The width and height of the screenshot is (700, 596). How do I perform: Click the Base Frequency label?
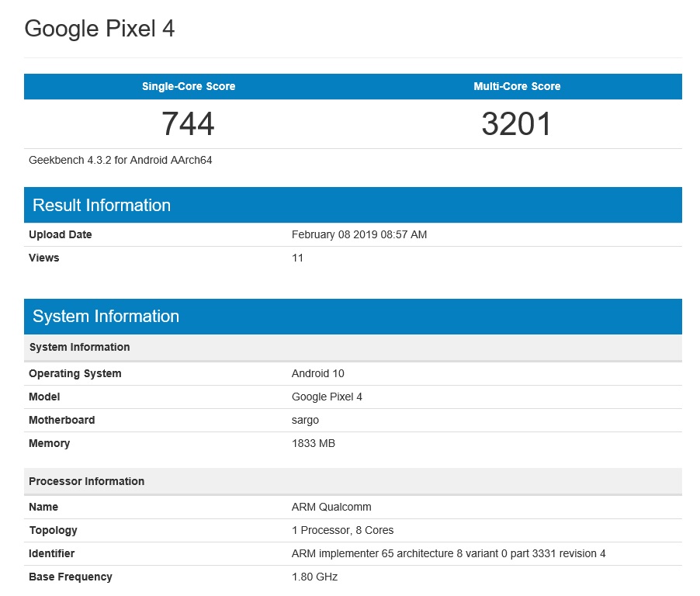click(71, 577)
